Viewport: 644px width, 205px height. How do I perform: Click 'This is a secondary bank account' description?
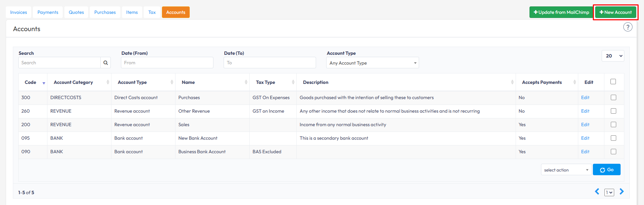click(334, 138)
